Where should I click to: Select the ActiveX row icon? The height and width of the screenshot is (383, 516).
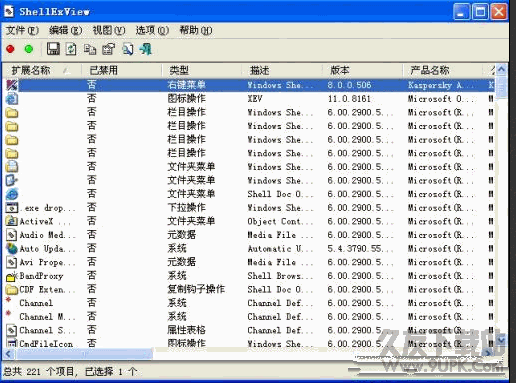[12, 221]
